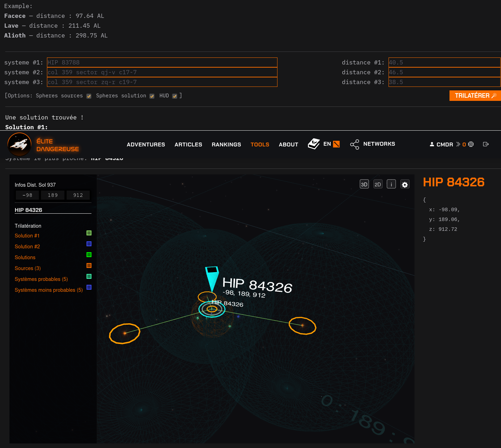Image resolution: width=501 pixels, height=448 pixels.
Task: Click the cyan HIP 84326 map marker
Action: (212, 279)
